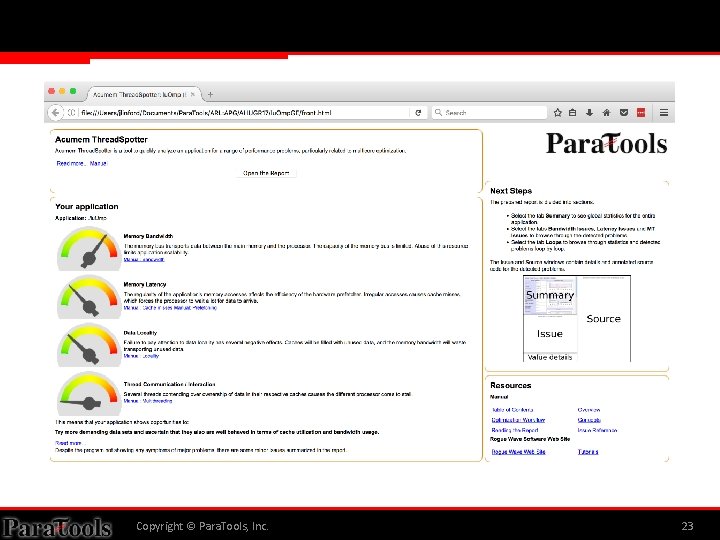Screen dimensions: 720x540
Task: Open a new tab with plus button
Action: point(210,95)
